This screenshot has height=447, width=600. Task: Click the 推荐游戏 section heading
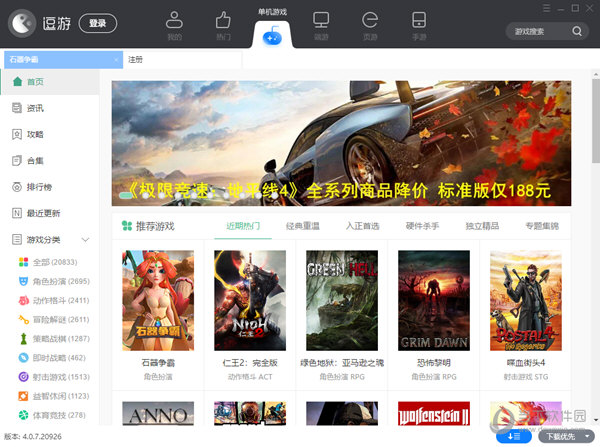pos(155,226)
